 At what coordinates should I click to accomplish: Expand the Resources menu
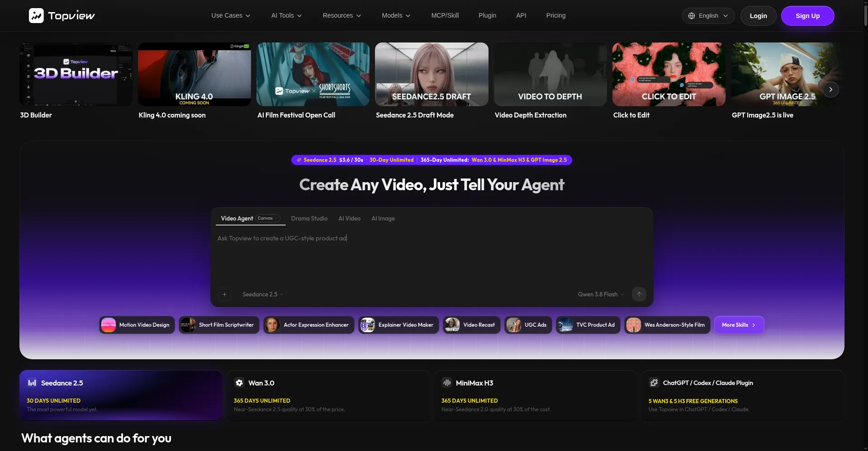click(x=342, y=15)
